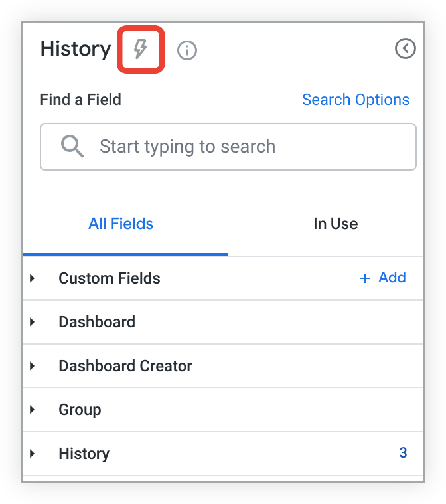
Task: Collapse the field picker with the chevron icon
Action: click(x=405, y=48)
